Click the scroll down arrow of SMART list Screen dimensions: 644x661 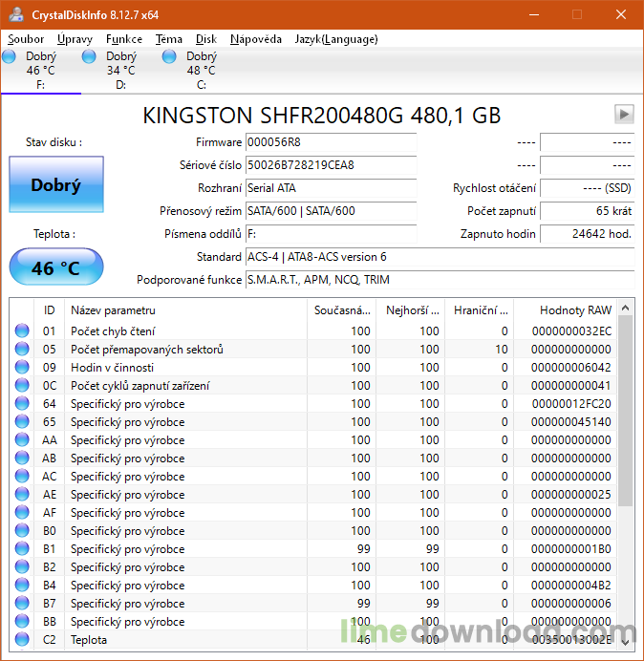coord(626,642)
